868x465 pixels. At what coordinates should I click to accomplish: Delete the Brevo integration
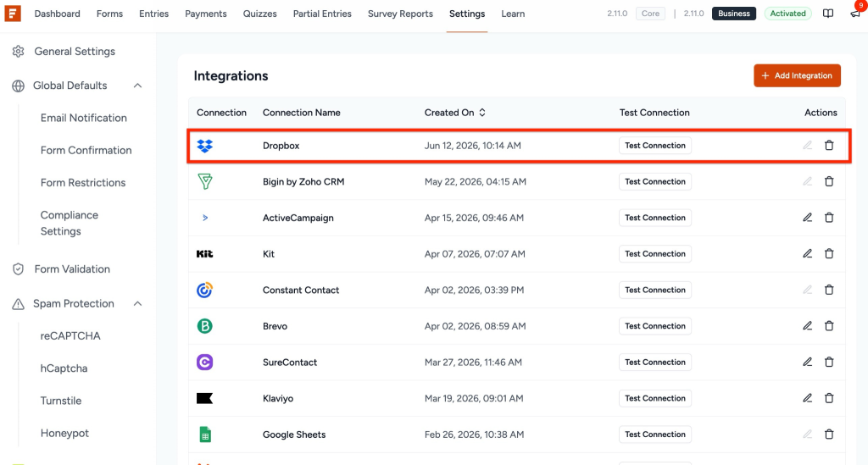[x=829, y=326]
